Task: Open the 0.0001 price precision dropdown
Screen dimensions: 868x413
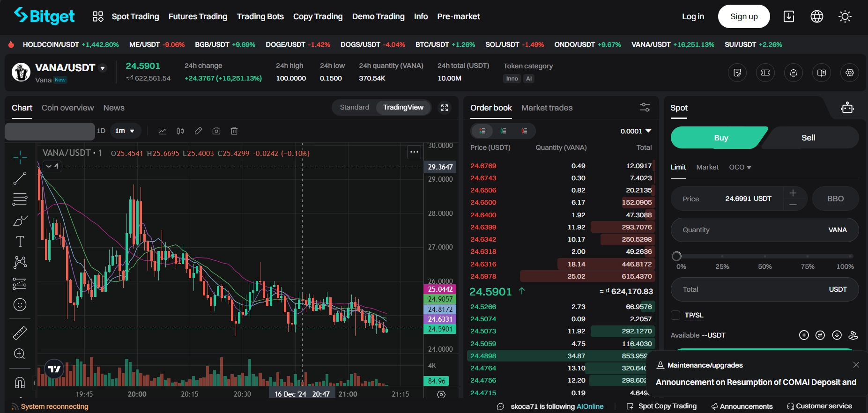Action: 636,131
